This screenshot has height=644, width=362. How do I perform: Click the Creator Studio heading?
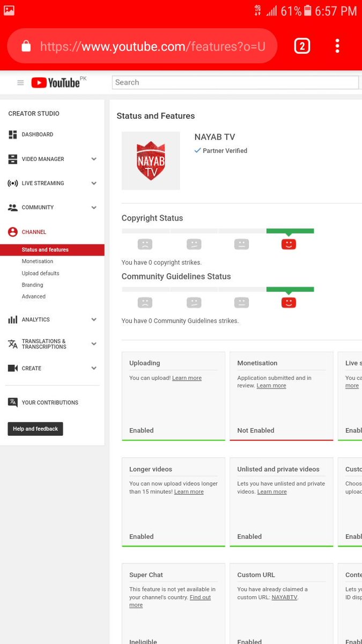coord(34,114)
